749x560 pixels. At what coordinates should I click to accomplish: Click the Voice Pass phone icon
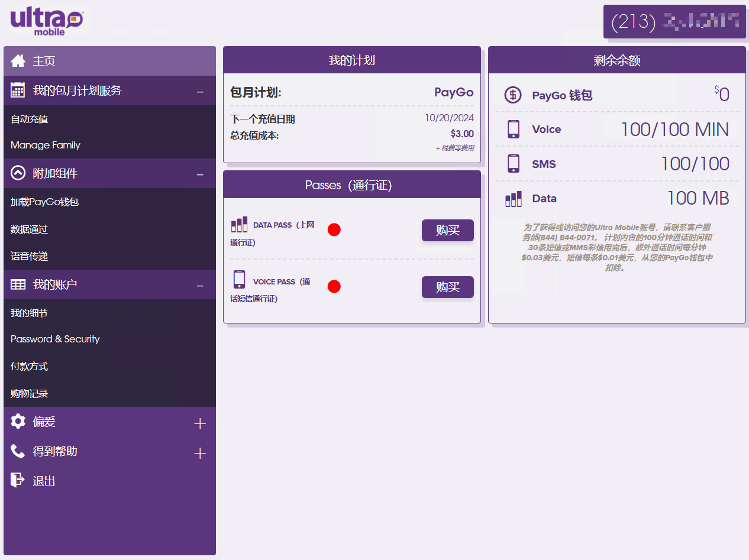pyautogui.click(x=239, y=280)
